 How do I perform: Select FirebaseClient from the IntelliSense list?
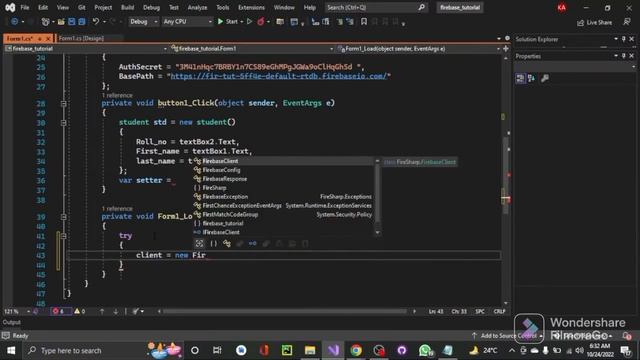[284, 161]
